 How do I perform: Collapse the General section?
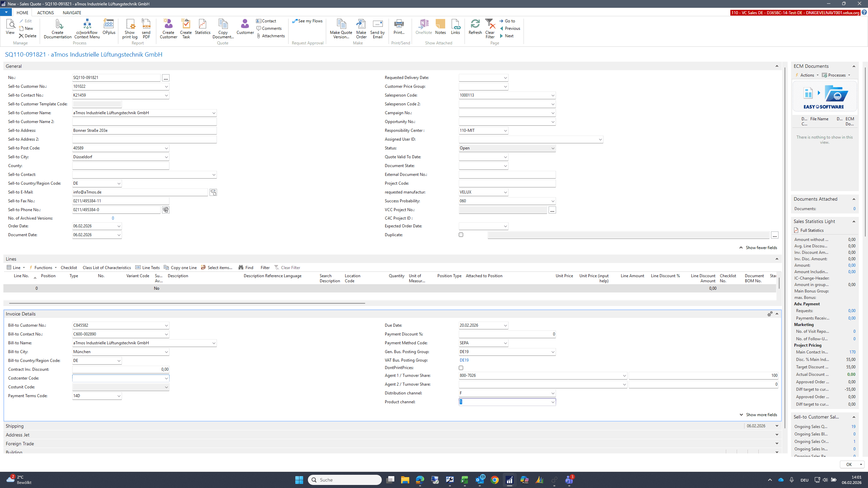[x=776, y=66]
